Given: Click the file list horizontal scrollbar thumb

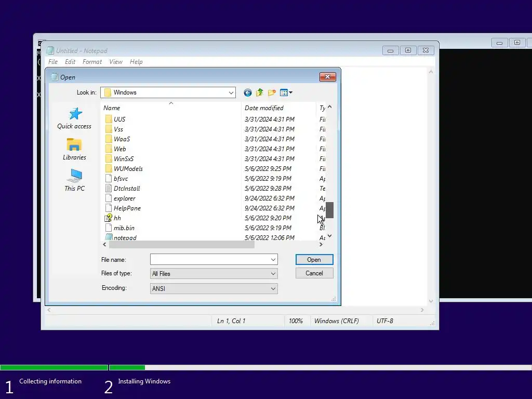Looking at the screenshot, I should tap(181, 244).
